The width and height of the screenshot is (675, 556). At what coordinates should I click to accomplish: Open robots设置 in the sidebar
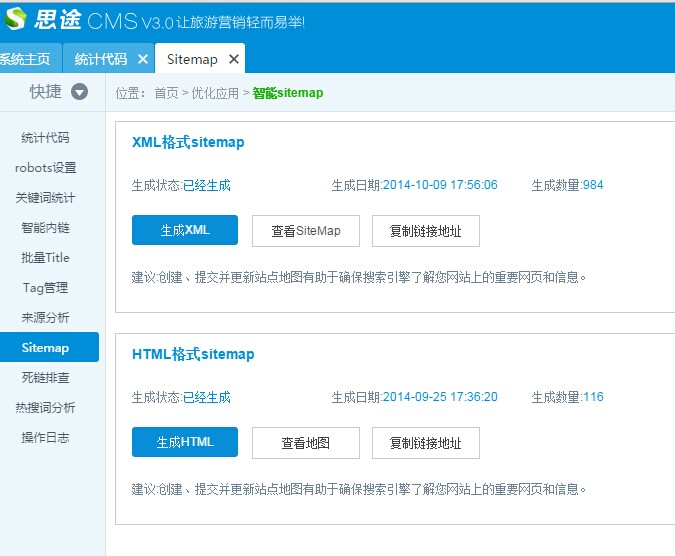45,168
